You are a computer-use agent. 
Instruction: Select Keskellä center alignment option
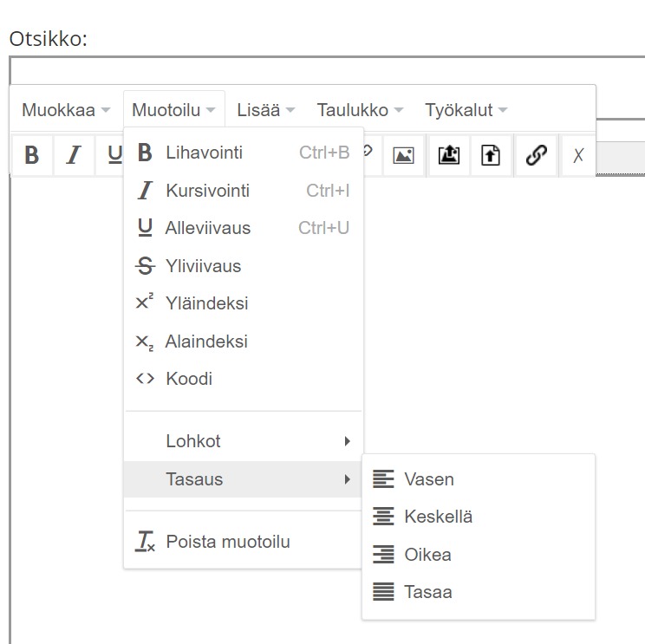pyautogui.click(x=479, y=517)
